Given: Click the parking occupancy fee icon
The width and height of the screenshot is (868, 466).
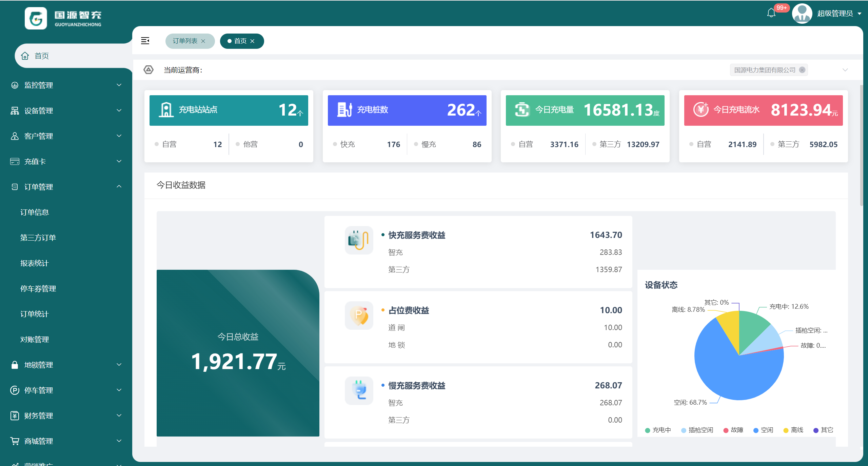Looking at the screenshot, I should [x=359, y=315].
